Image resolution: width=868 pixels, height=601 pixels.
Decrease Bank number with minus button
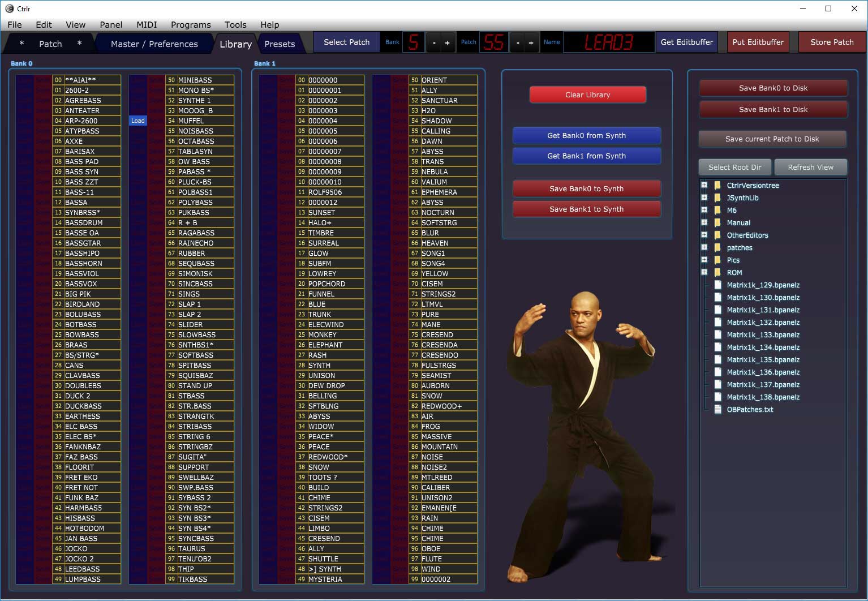[x=434, y=42]
